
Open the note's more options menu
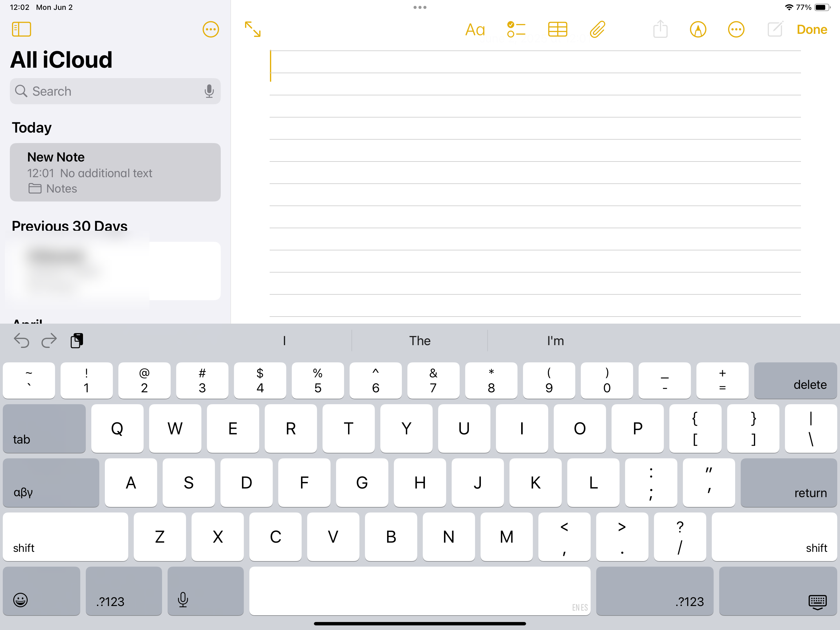[735, 30]
